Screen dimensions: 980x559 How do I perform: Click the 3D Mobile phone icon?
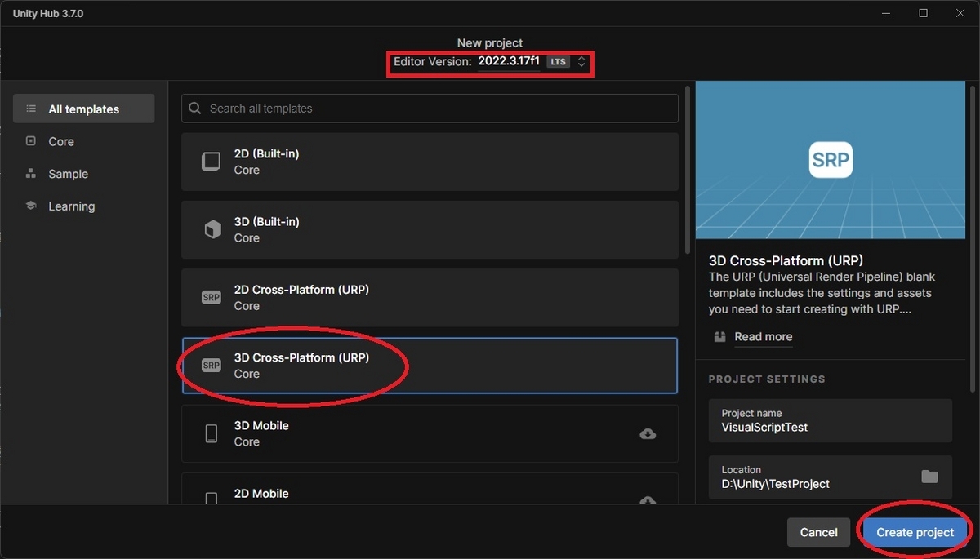(x=212, y=433)
